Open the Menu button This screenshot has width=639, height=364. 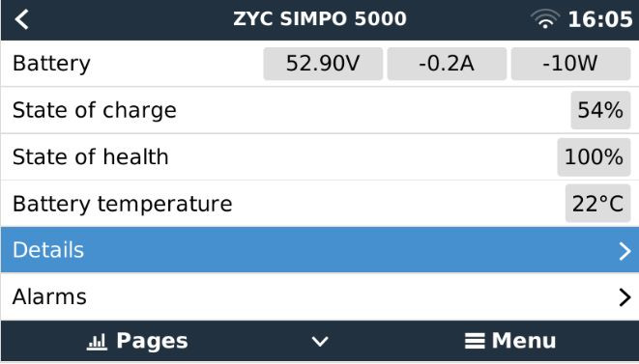coord(510,341)
